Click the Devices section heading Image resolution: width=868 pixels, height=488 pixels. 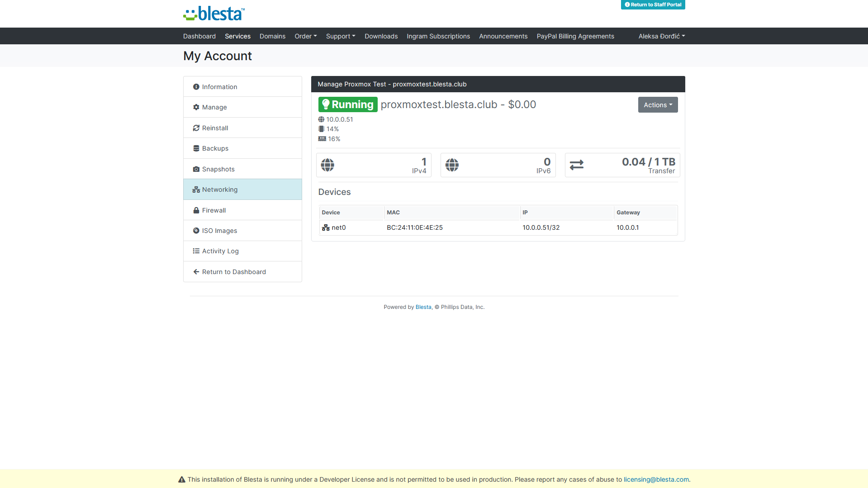334,192
